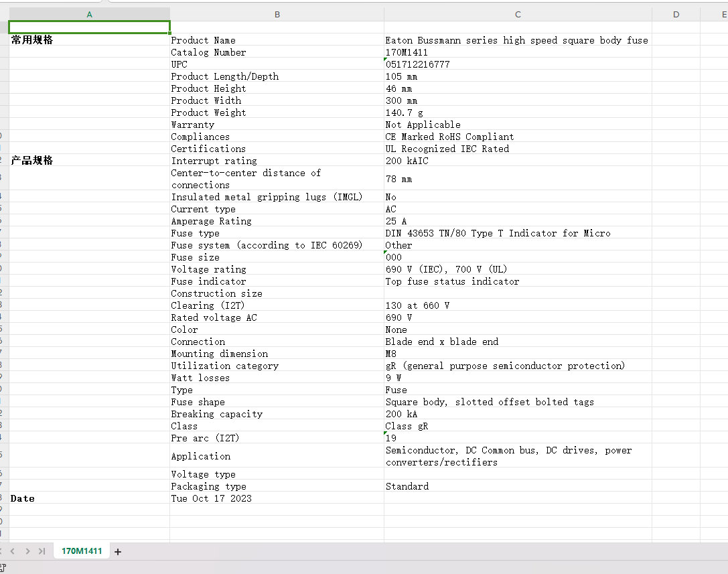Select column A header
This screenshot has width=728, height=574.
(90, 14)
